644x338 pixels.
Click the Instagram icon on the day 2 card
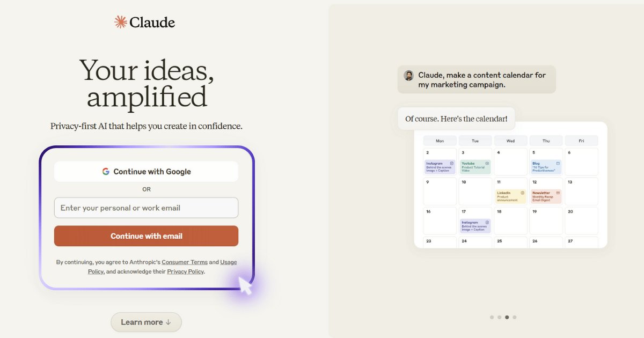click(x=451, y=163)
